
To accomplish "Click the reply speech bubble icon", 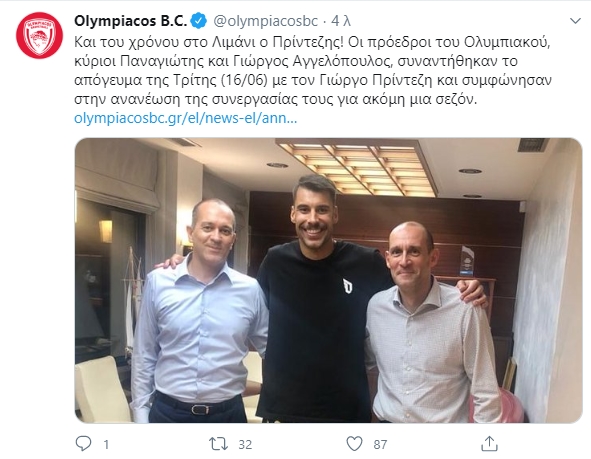I will point(83,444).
